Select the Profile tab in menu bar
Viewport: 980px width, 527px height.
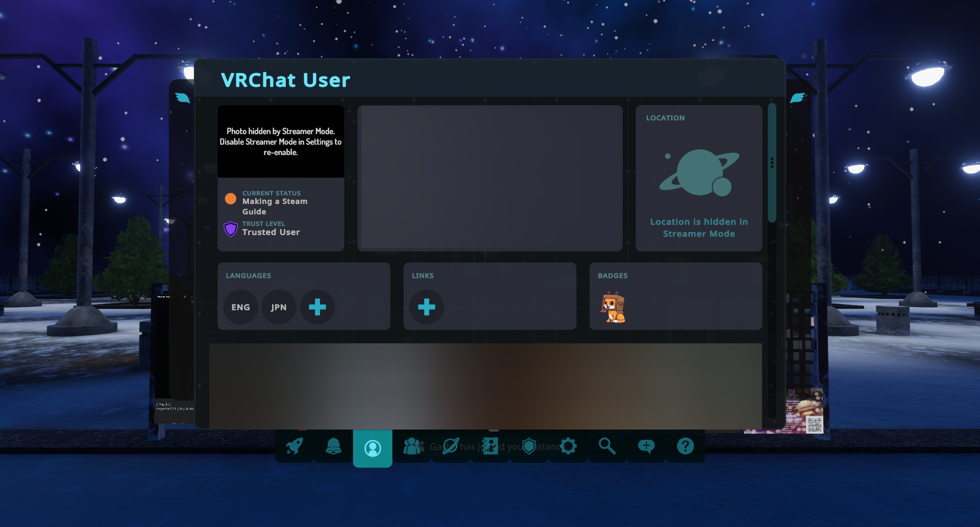373,448
